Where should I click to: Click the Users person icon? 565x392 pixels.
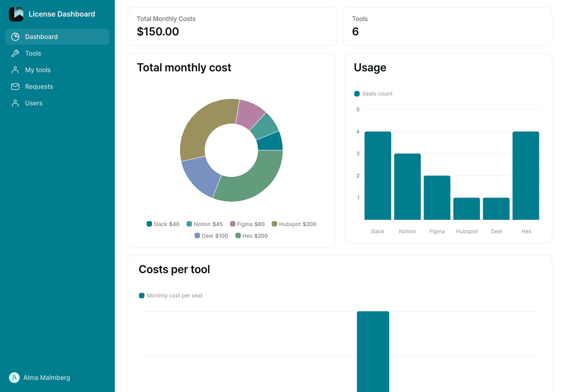click(x=15, y=103)
